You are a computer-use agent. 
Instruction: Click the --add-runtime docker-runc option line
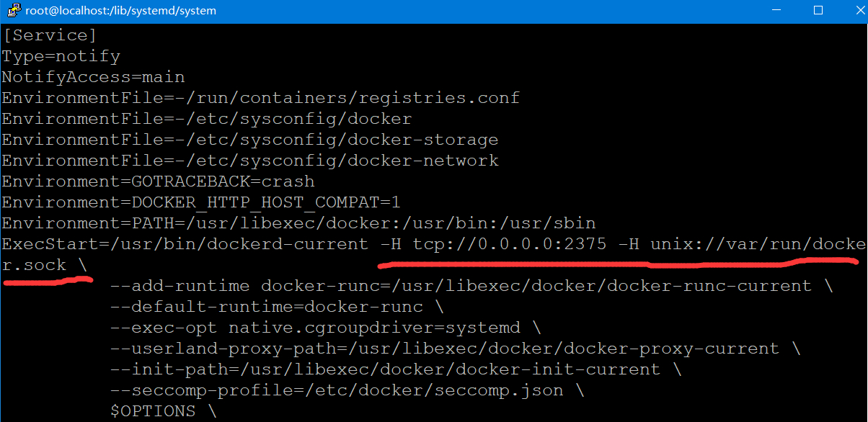(x=471, y=286)
